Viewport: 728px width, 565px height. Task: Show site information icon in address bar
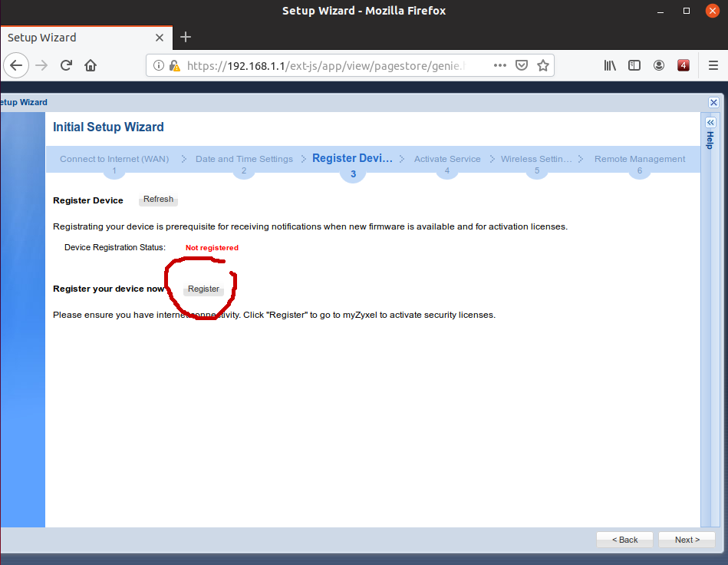(x=158, y=65)
